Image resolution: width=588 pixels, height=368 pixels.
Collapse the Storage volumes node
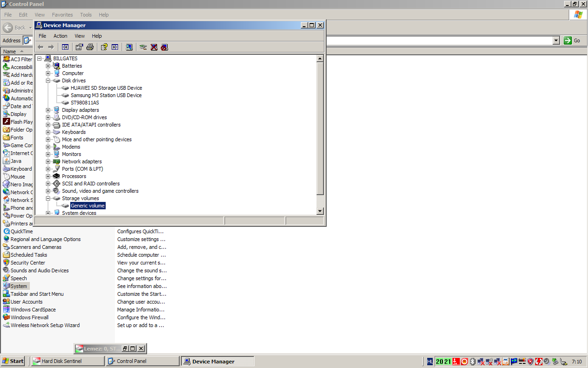pos(48,198)
